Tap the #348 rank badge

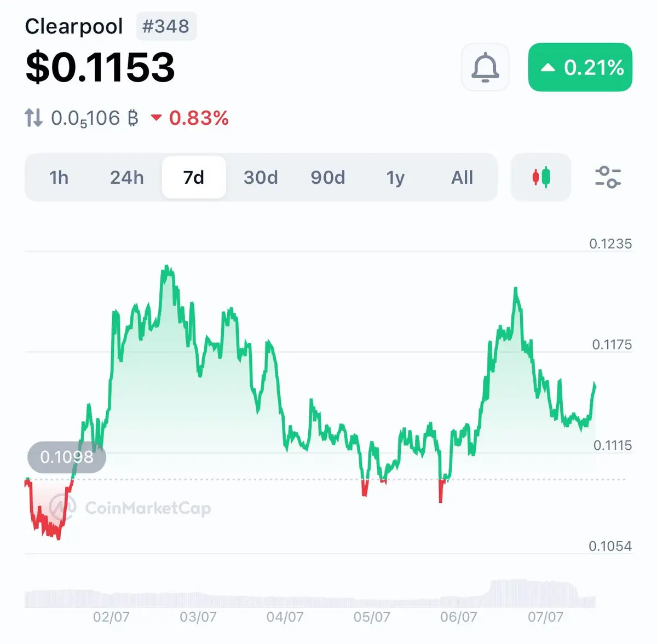point(166,26)
